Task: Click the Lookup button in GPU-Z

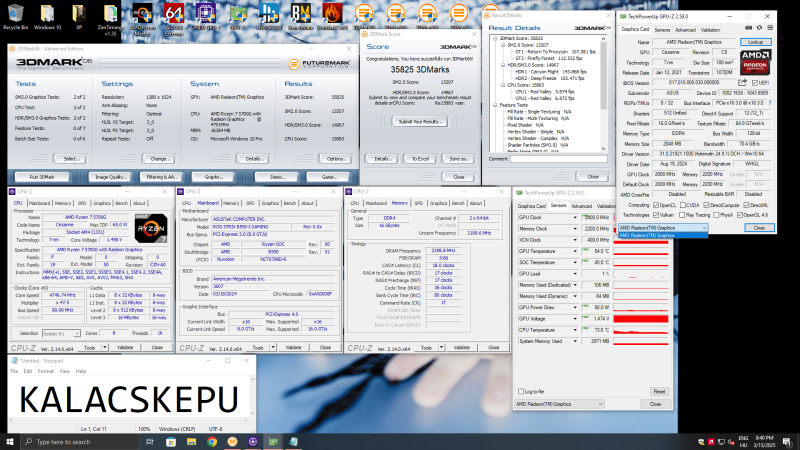Action: (x=756, y=42)
